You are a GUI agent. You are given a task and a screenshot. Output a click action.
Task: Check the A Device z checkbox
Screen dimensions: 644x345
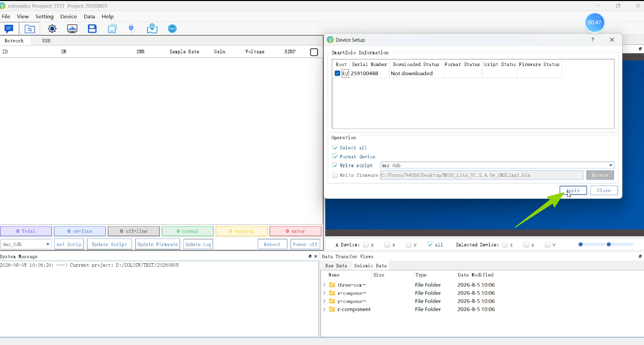coord(366,245)
